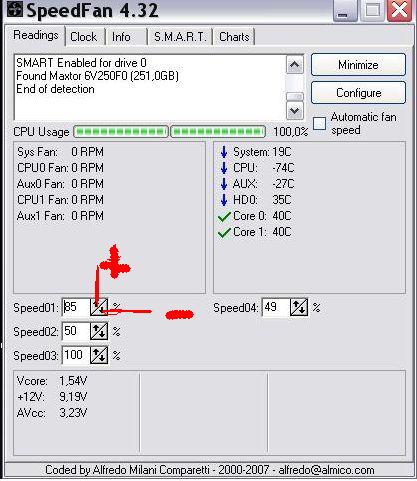Click the System temperature down-arrow icon

[x=224, y=152]
